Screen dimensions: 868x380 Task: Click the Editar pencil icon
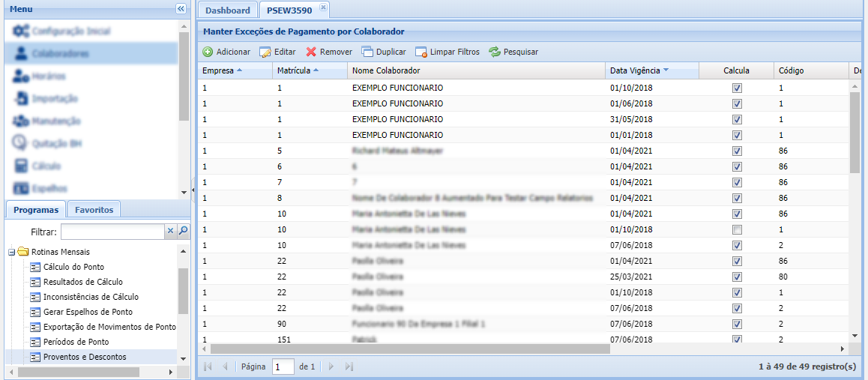[x=265, y=52]
